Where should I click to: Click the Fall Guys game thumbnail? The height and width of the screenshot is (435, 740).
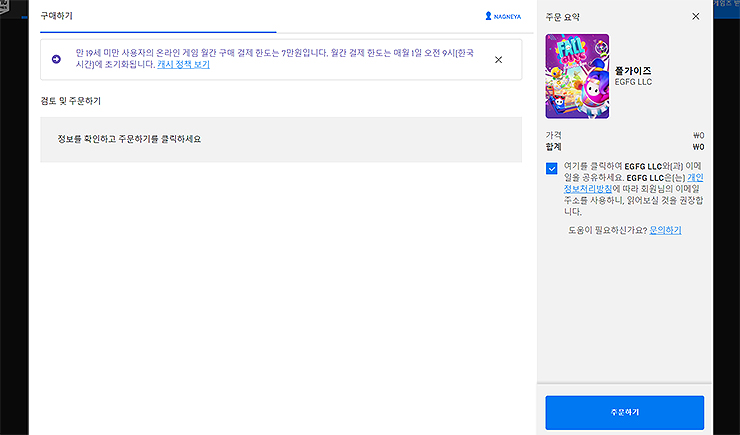pos(577,76)
